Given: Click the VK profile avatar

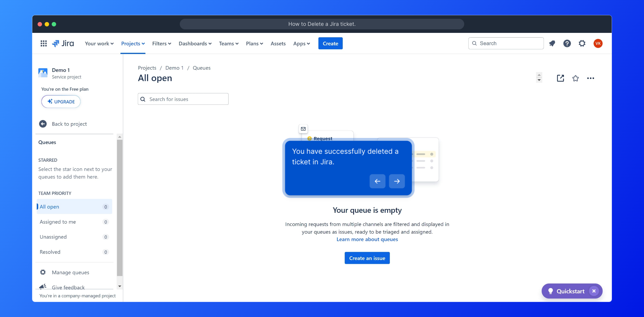Looking at the screenshot, I should click(598, 43).
